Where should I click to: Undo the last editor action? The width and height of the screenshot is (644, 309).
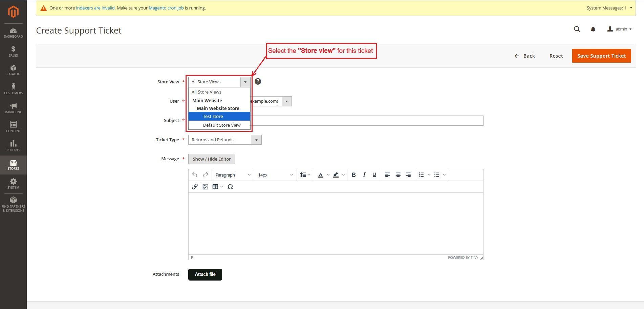click(195, 175)
